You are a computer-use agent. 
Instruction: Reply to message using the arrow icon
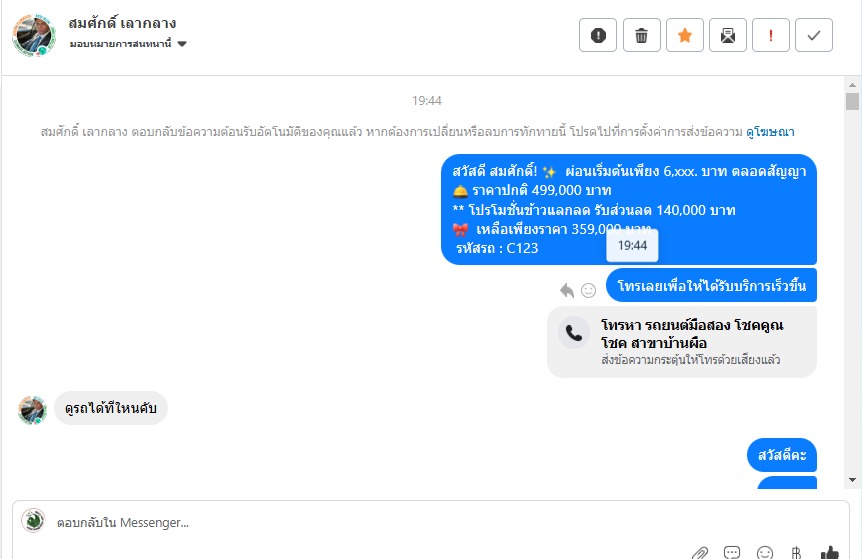coord(567,290)
